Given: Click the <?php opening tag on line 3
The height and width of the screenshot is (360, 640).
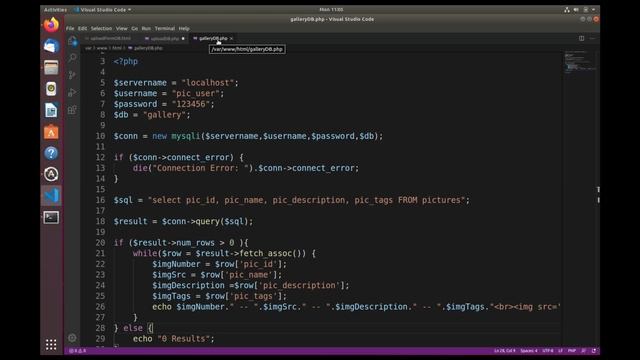Looking at the screenshot, I should click(126, 61).
